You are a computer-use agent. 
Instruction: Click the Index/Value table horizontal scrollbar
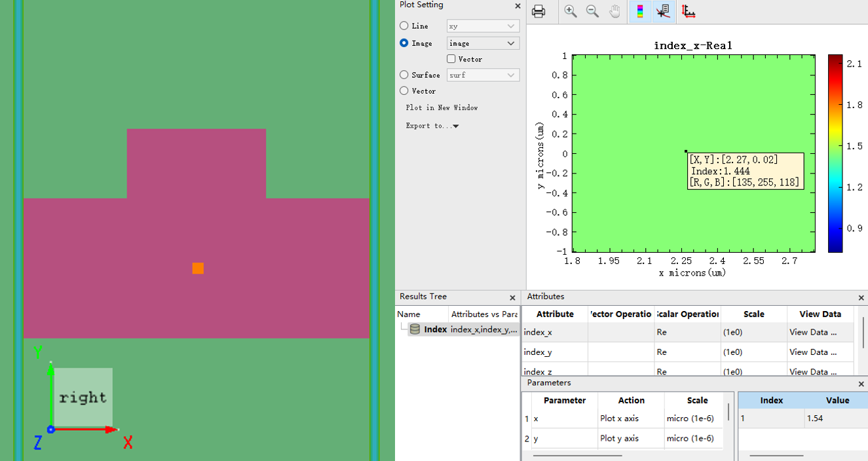coord(776,455)
